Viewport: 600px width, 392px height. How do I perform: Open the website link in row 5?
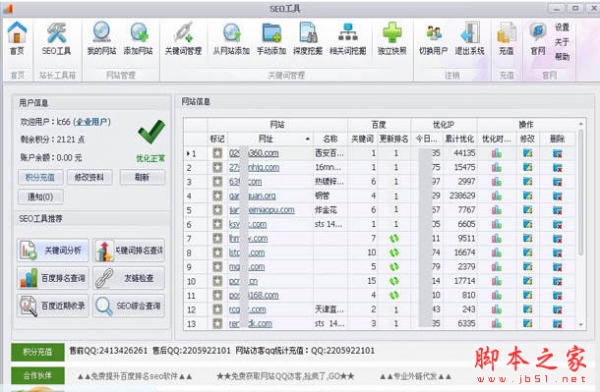[262, 210]
